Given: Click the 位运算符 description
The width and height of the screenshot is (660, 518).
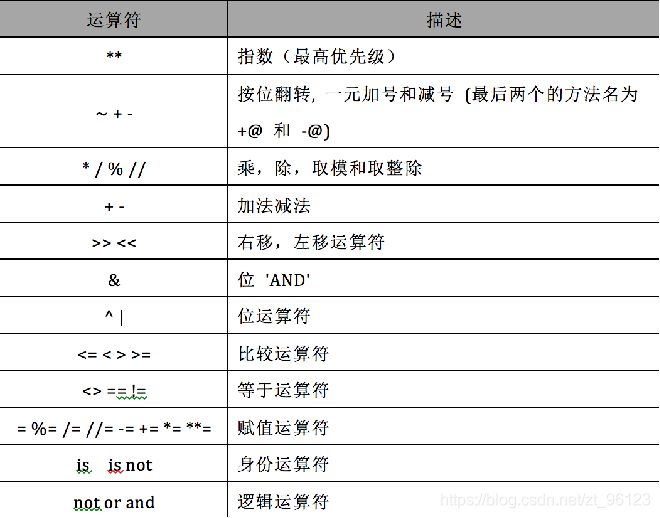Looking at the screenshot, I should pos(274,316).
